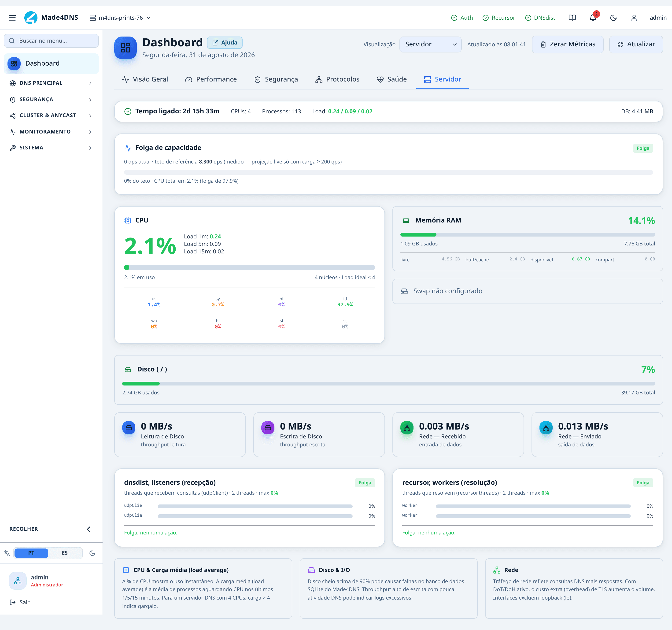
Task: Click the Memória RAM icon
Action: (x=406, y=220)
